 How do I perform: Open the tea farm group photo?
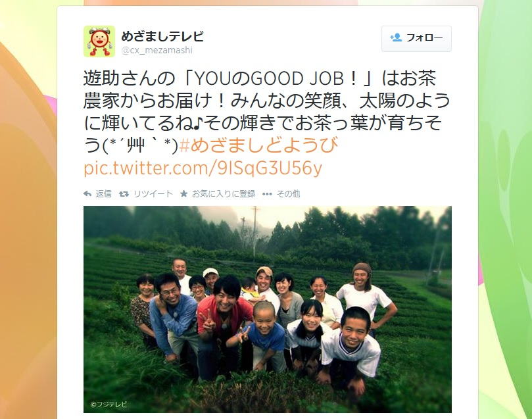tap(268, 309)
